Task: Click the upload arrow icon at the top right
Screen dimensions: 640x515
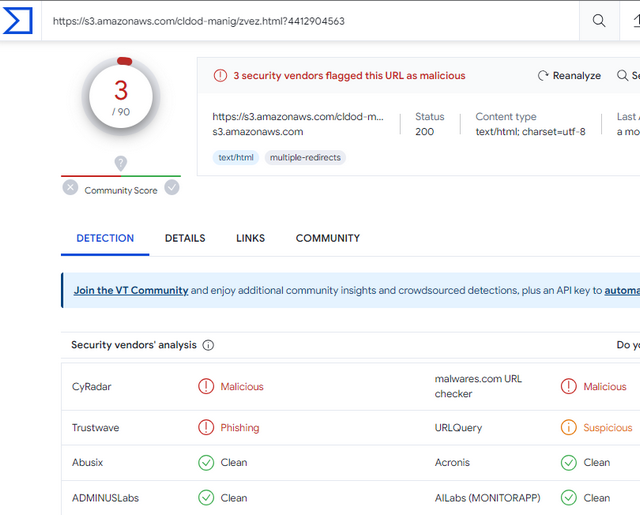Action: click(x=636, y=20)
